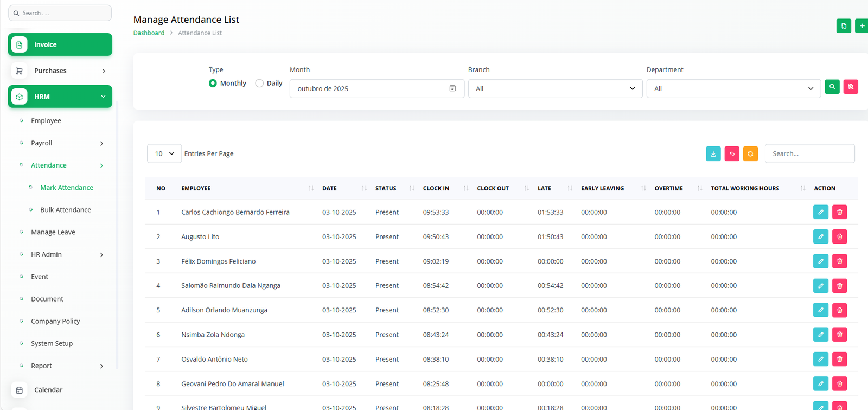Open Bulk Attendance page
Screen dimensions: 868x410
pyautogui.click(x=66, y=210)
